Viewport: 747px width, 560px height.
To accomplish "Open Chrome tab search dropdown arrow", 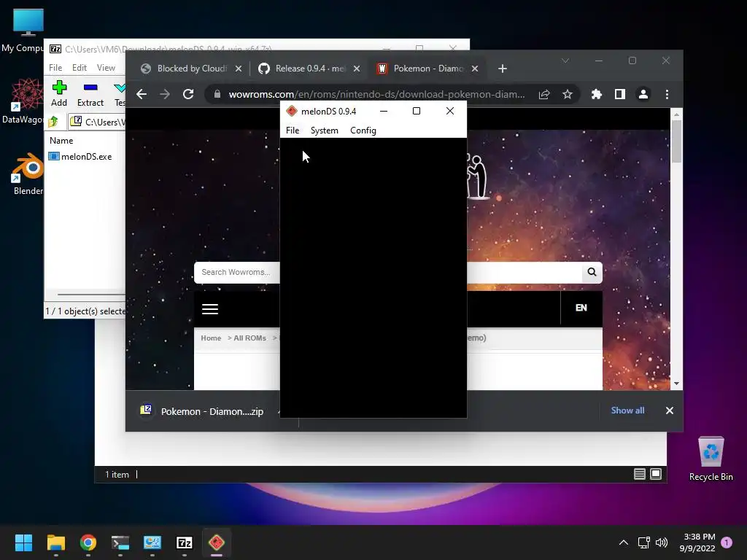I will click(565, 61).
